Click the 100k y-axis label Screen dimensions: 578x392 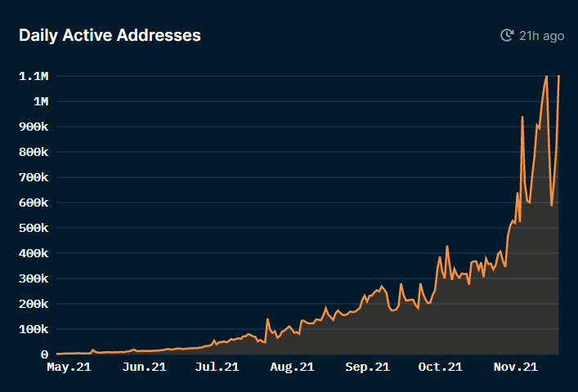pos(34,329)
